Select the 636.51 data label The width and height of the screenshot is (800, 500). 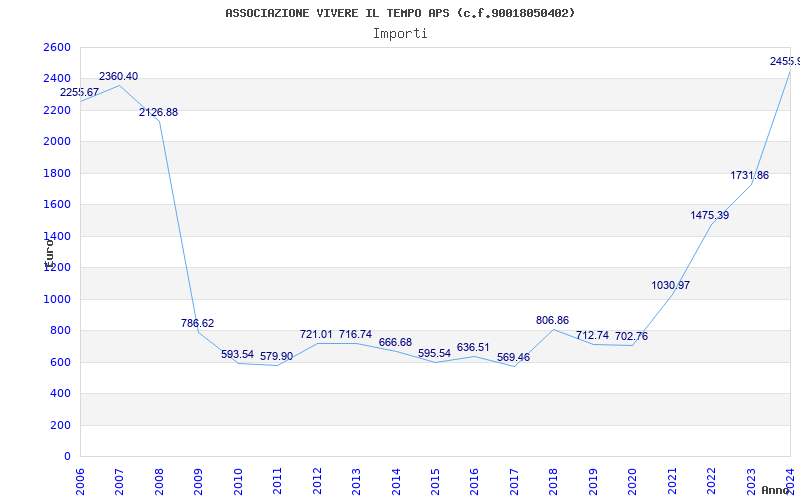[x=473, y=347]
